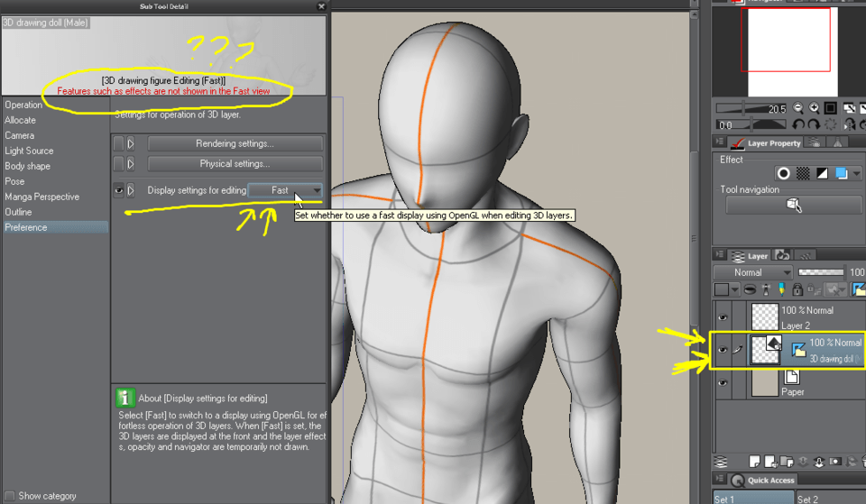Viewport: 866px width, 504px height.
Task: Click the New raster layer icon
Action: coord(754,463)
